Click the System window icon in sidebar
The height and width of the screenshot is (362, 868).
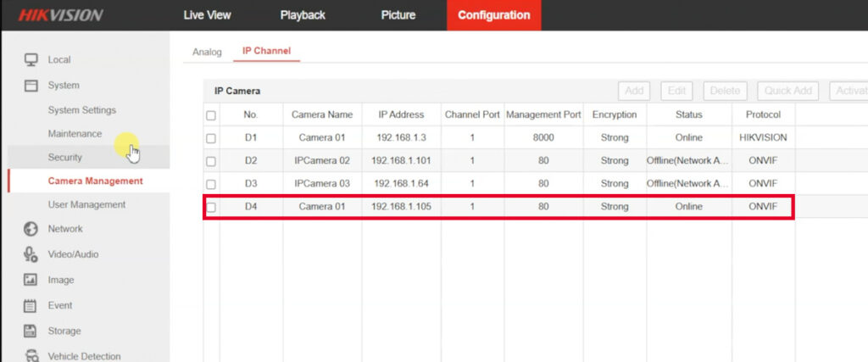tap(31, 86)
